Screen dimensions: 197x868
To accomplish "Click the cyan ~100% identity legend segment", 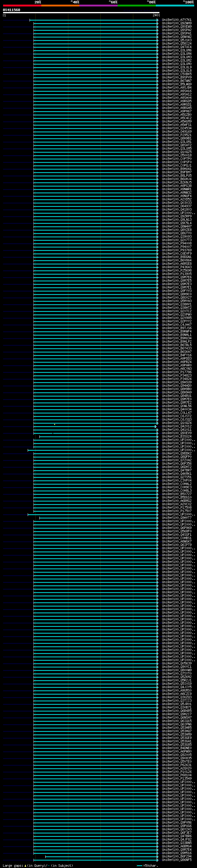I will pyautogui.click(x=175, y=6).
